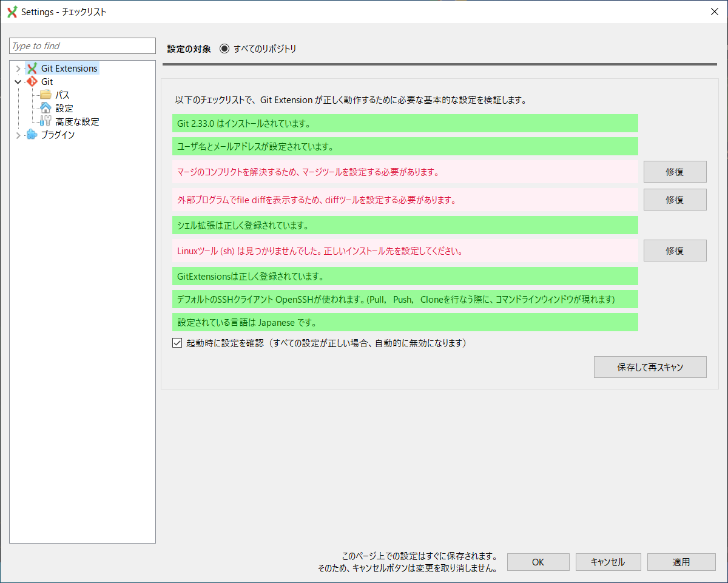This screenshot has height=583, width=728.
Task: Confirm with the OK button
Action: point(538,562)
